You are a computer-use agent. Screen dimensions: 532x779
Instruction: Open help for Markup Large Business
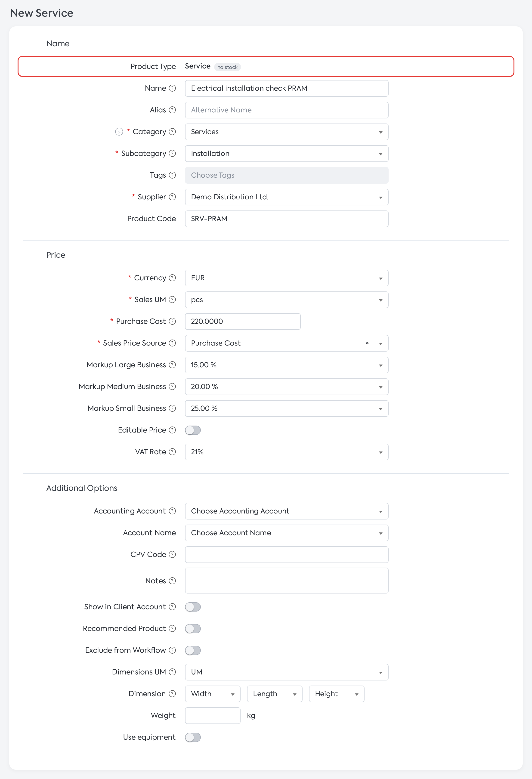(172, 365)
